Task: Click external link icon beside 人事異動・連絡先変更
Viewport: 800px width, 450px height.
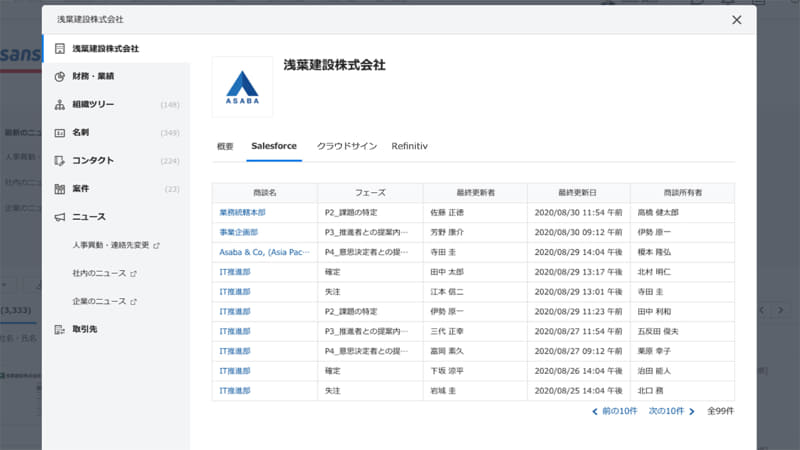Action: tap(157, 245)
